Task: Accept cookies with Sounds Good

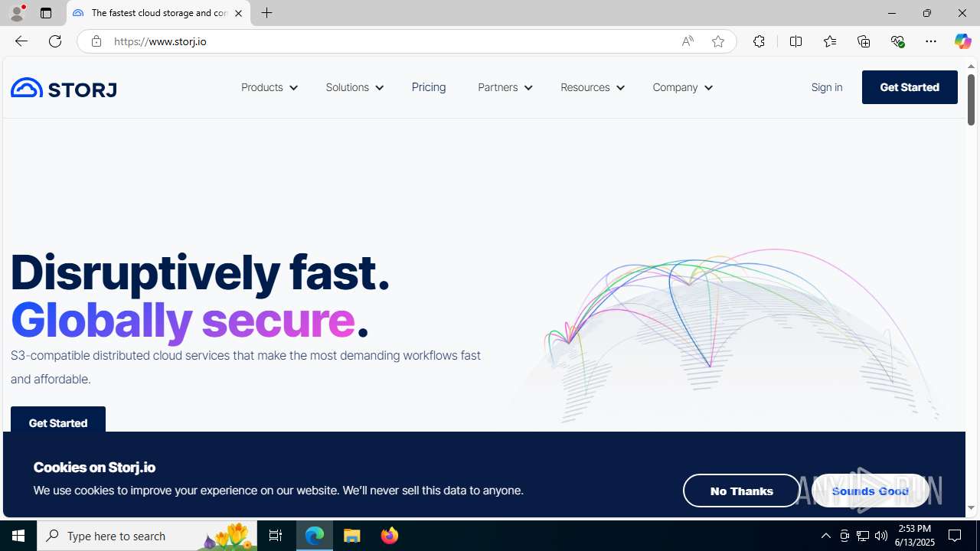Action: tap(870, 491)
